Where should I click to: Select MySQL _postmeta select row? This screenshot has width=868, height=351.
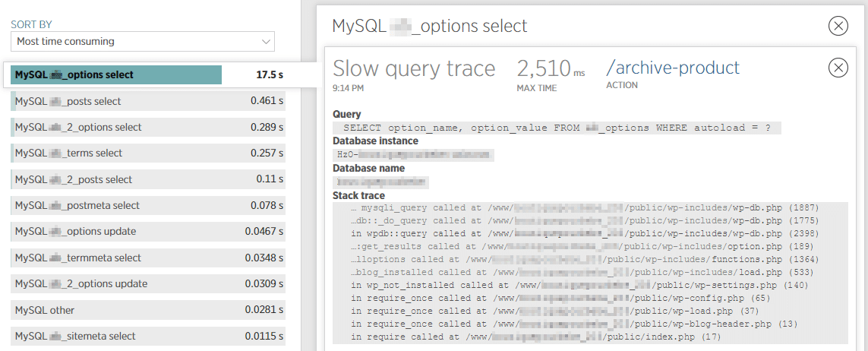(x=148, y=205)
